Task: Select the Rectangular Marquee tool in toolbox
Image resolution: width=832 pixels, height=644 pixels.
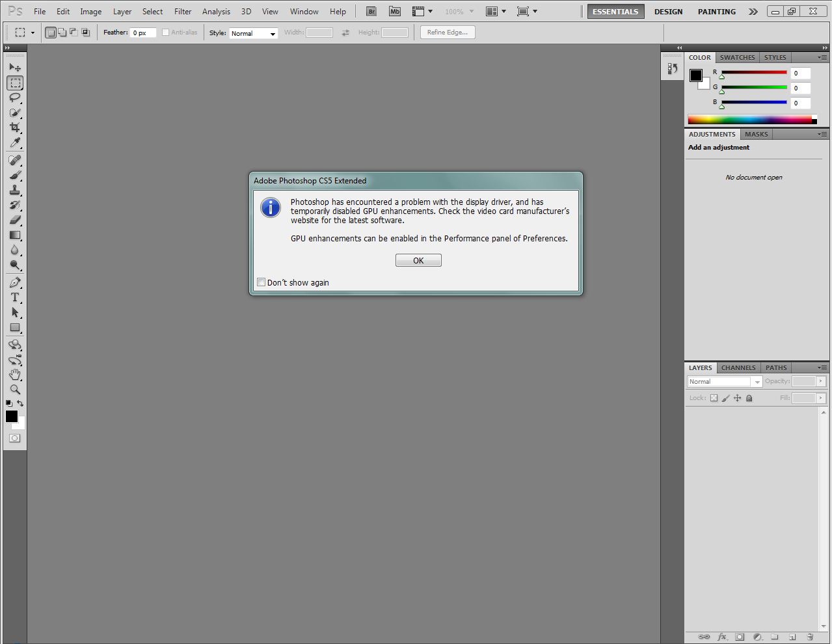Action: pos(15,83)
